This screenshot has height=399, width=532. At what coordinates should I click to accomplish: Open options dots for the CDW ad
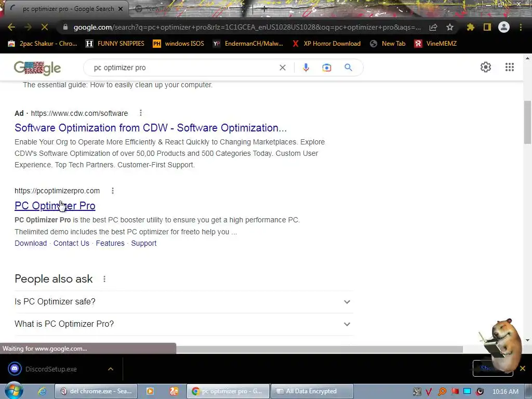(141, 113)
